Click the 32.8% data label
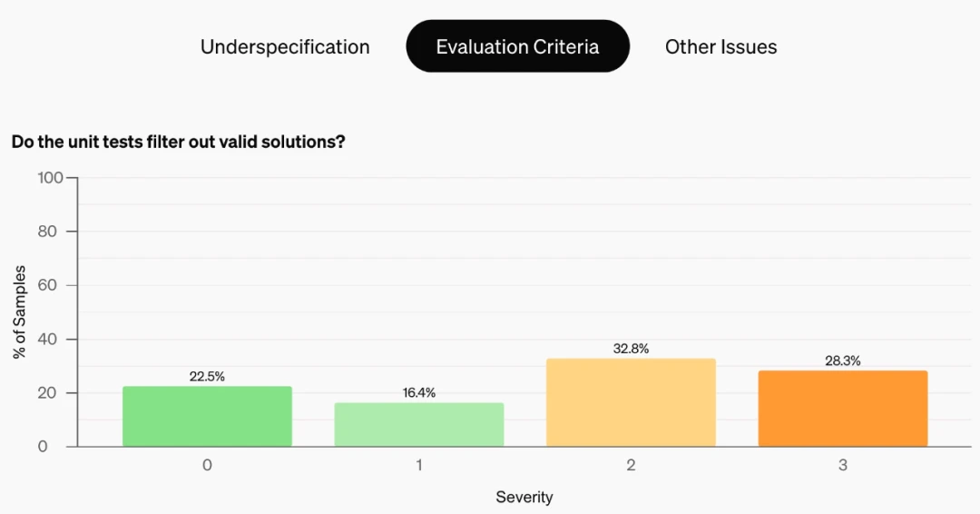Image resolution: width=980 pixels, height=514 pixels. point(631,349)
